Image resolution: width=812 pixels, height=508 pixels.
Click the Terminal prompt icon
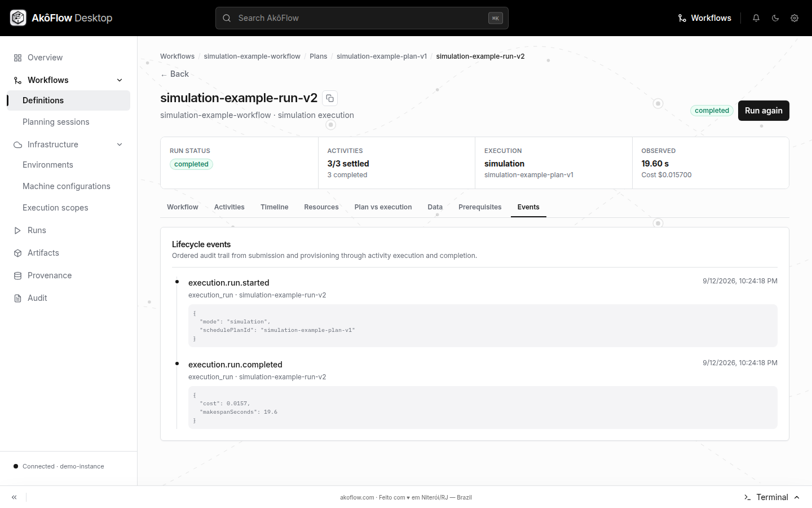[747, 497]
